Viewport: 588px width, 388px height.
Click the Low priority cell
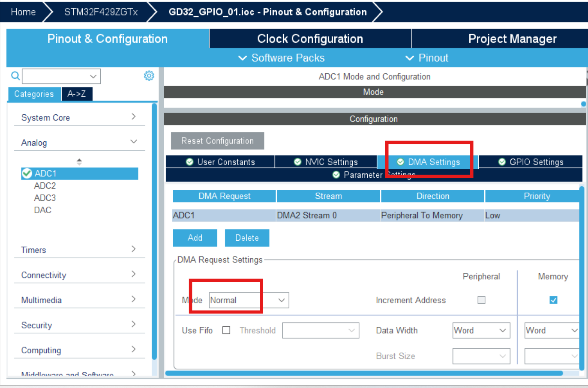pos(532,215)
